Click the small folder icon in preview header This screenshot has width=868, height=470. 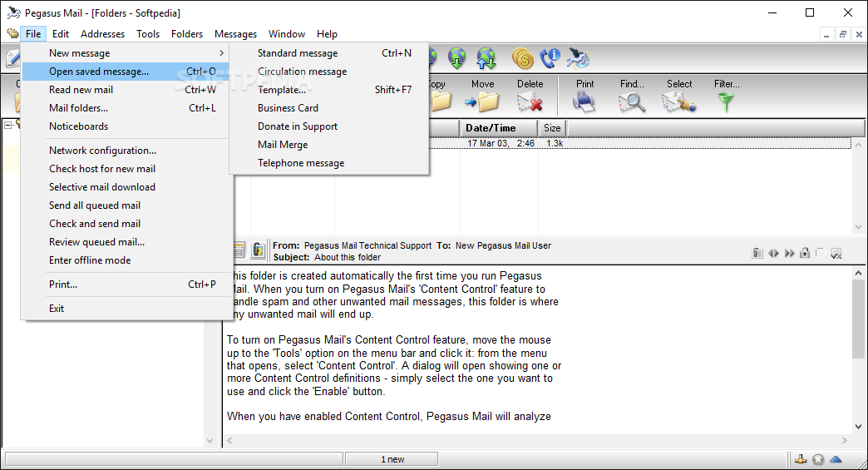(x=758, y=253)
